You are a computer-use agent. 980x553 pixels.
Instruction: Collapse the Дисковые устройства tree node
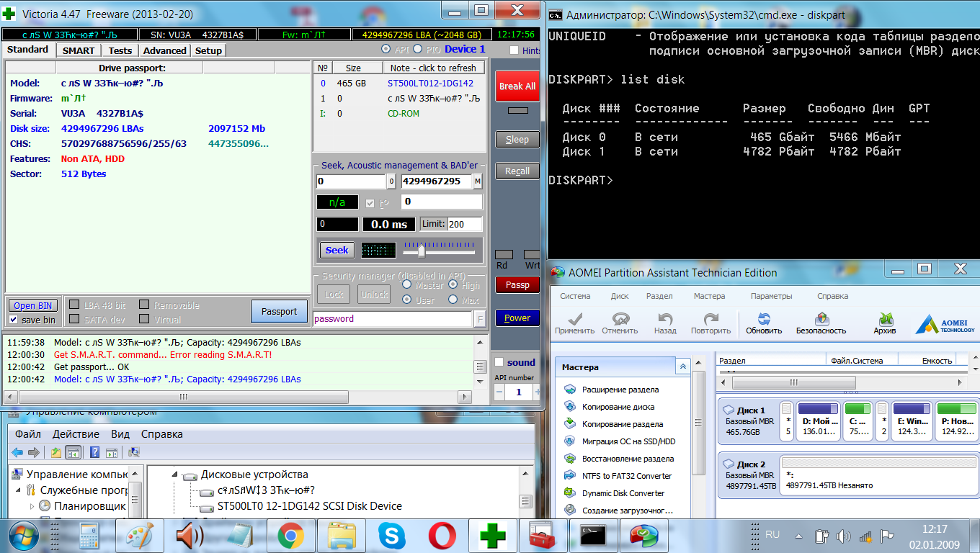pyautogui.click(x=174, y=475)
